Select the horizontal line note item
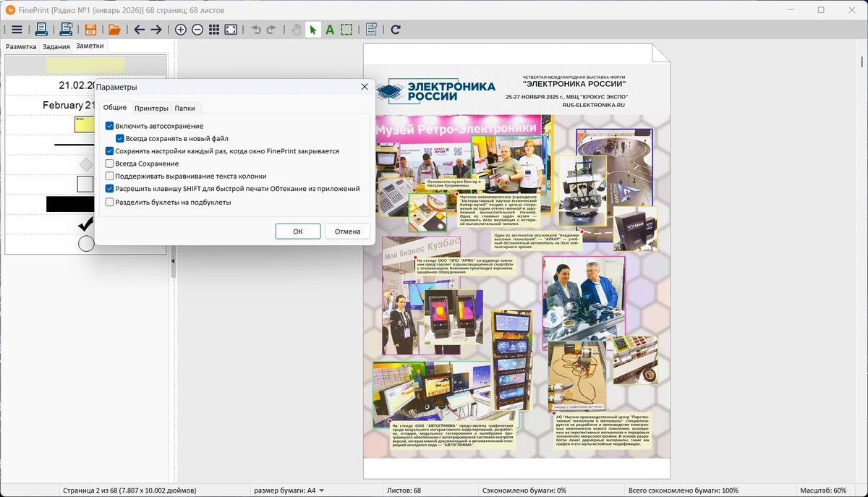The height and width of the screenshot is (497, 868). [x=75, y=145]
